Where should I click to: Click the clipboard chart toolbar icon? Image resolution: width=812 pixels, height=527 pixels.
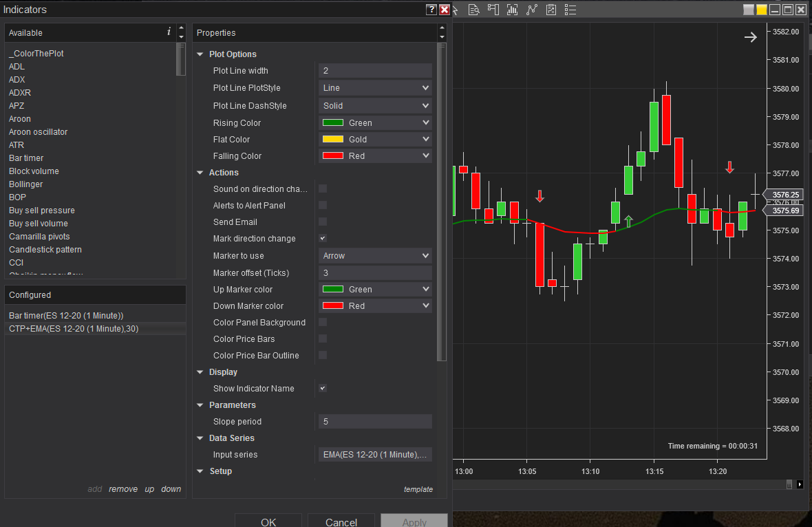click(x=551, y=10)
